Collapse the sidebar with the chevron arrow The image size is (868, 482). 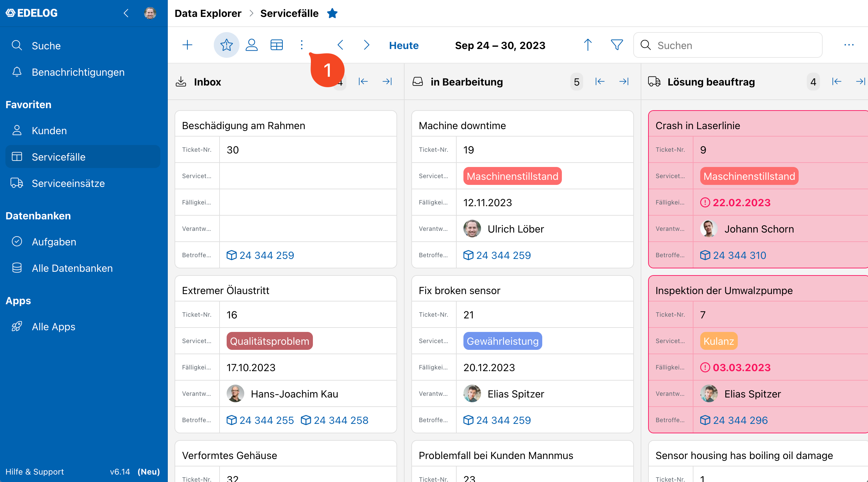coord(126,13)
